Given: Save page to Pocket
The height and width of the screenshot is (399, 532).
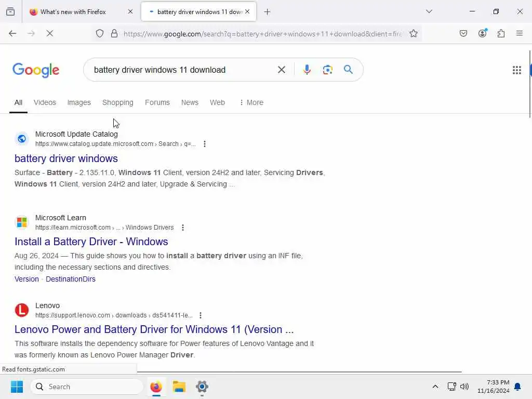Looking at the screenshot, I should (x=463, y=33).
